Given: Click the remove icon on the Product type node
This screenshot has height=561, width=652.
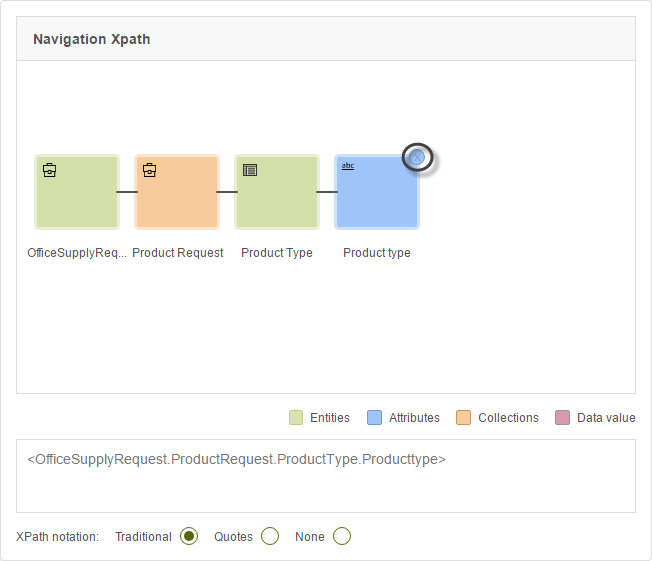Looking at the screenshot, I should [418, 157].
